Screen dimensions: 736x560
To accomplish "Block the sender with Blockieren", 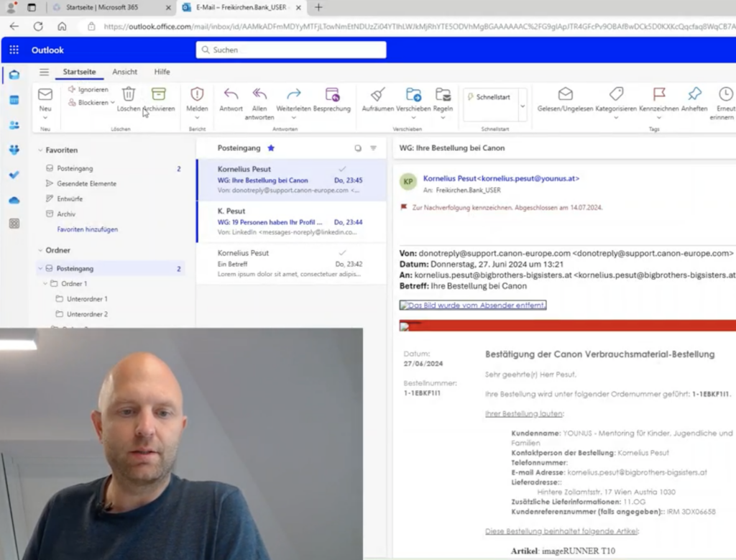I will [x=88, y=102].
